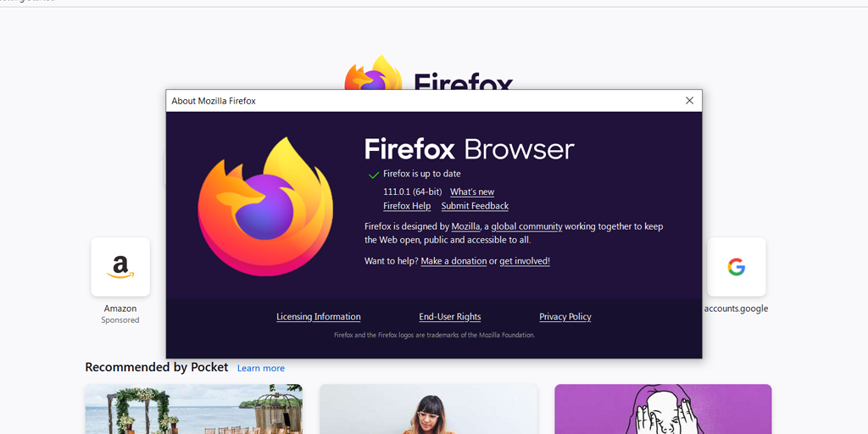
Task: Click the Sponsored label under Amazon
Action: pos(120,320)
